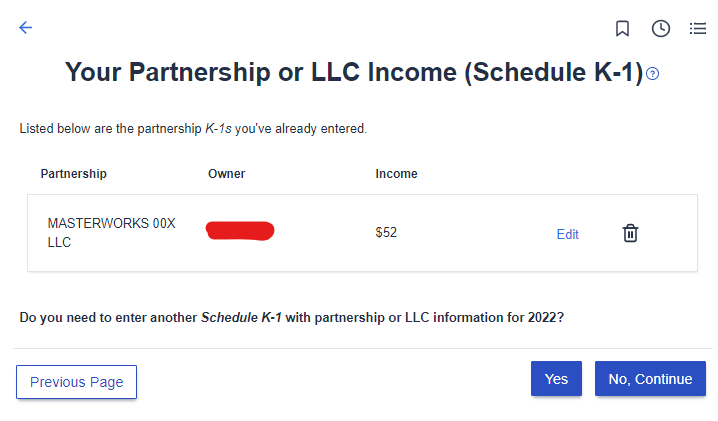Choose No, Continue
Image resolution: width=718 pixels, height=421 pixels.
(650, 379)
